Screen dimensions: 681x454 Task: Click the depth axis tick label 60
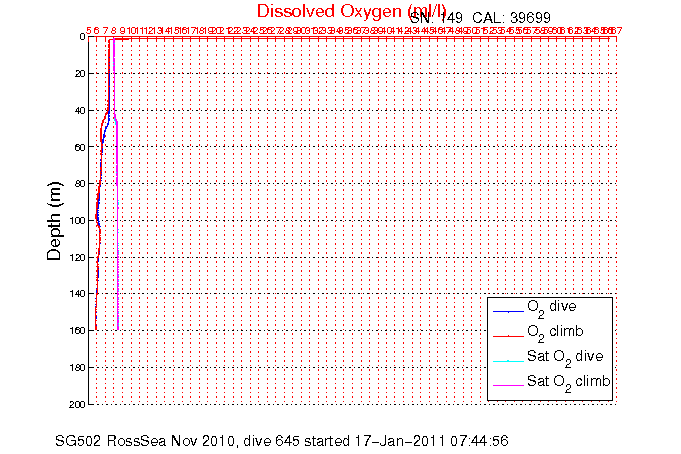click(x=80, y=147)
